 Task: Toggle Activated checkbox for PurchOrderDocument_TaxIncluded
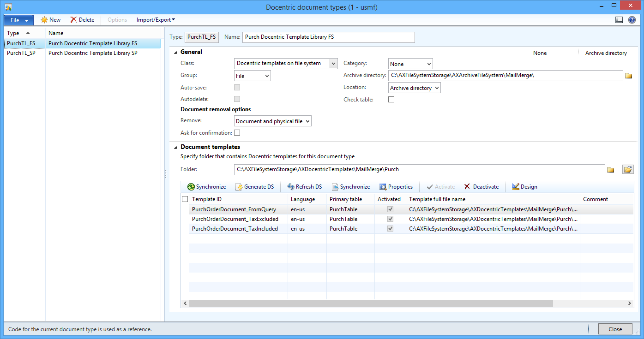tap(391, 229)
